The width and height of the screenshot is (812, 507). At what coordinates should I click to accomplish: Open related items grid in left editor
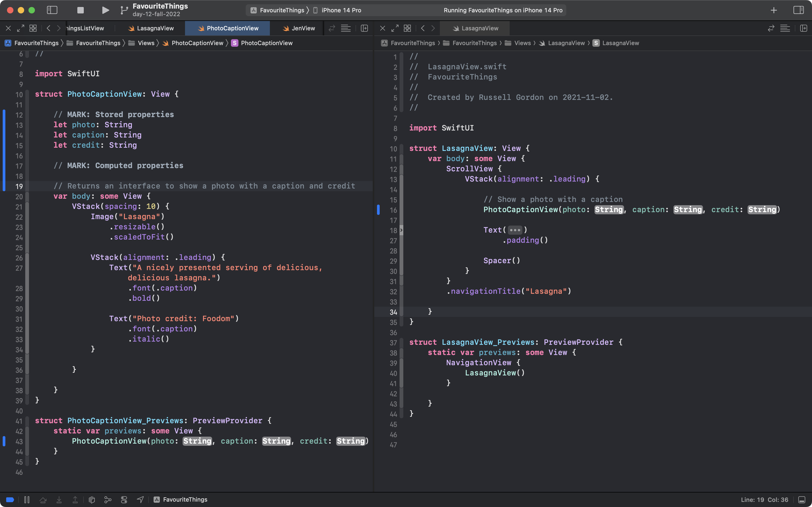(33, 28)
